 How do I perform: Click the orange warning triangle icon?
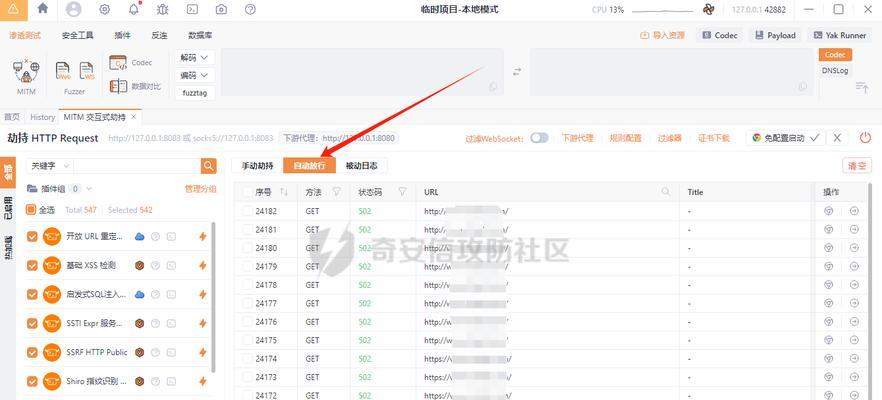coord(14,9)
